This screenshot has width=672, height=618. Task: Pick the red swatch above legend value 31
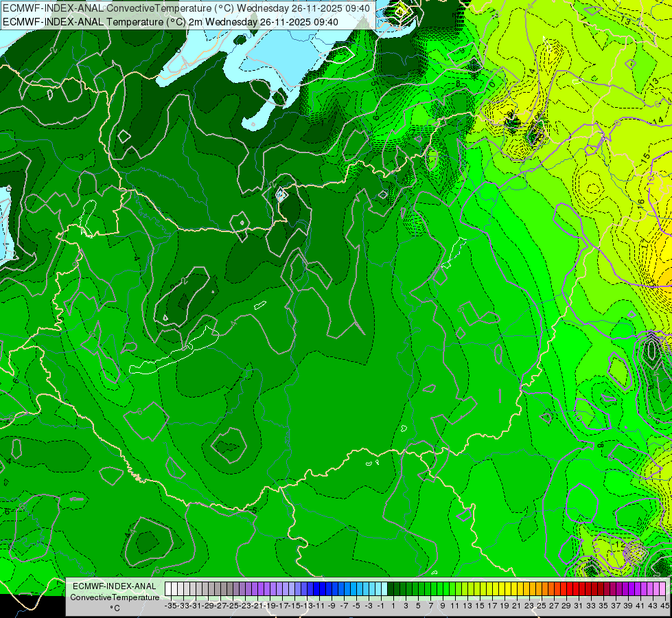(x=576, y=588)
